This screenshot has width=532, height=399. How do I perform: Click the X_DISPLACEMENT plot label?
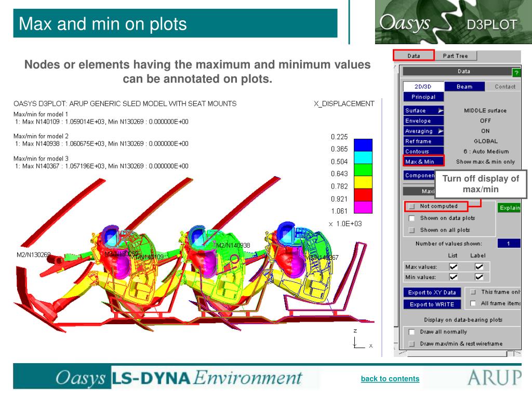[x=344, y=104]
